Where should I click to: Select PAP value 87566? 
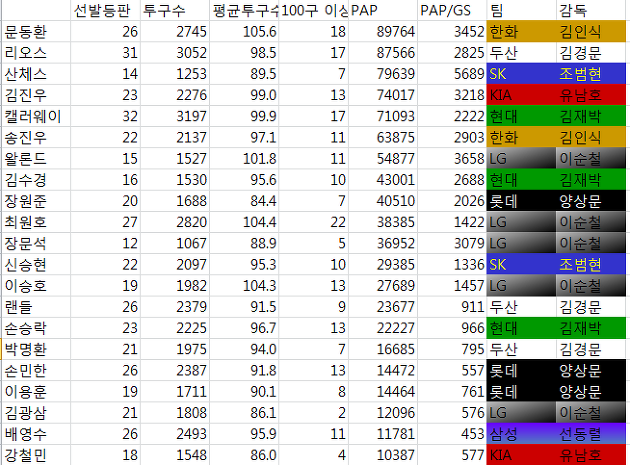pyautogui.click(x=383, y=53)
